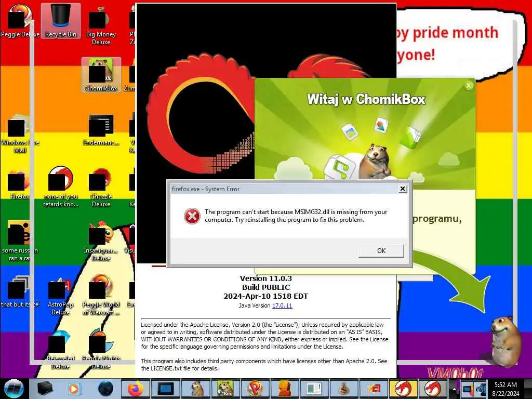Select the AstroPop Deluxe desktop icon

[60, 295]
